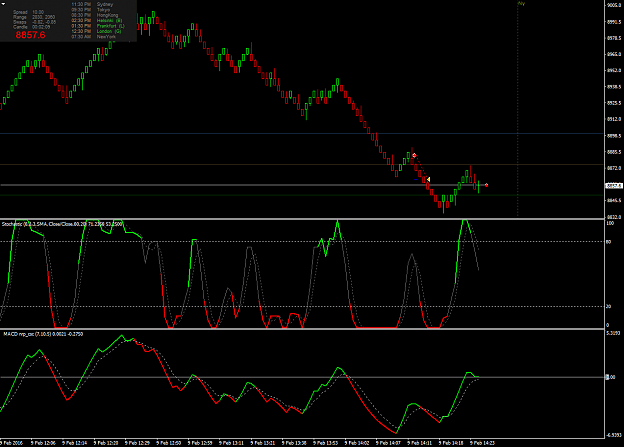Screen dimensions: 625x447
Task: Click the 9 Feb 2016 date axis label
Action: [12, 443]
